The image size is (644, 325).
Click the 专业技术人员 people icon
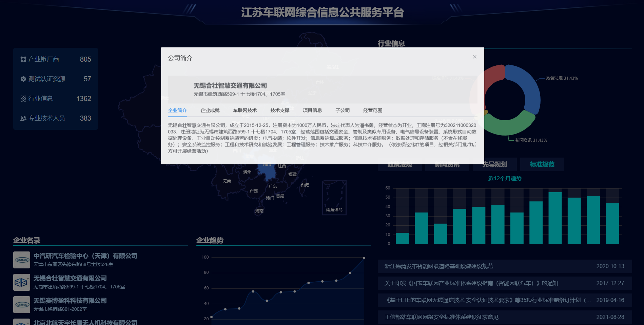(x=23, y=118)
